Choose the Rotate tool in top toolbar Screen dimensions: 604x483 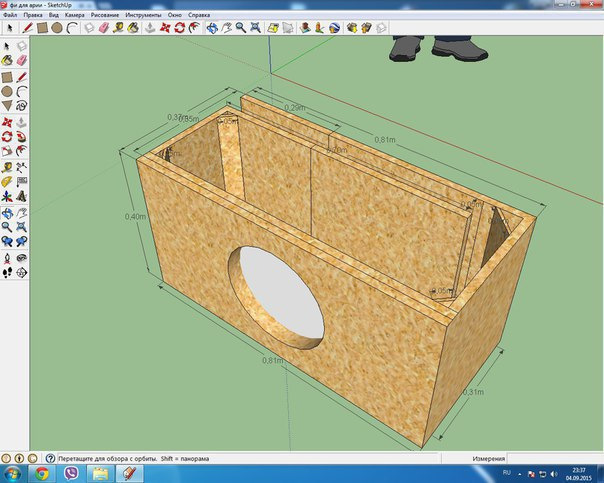180,28
